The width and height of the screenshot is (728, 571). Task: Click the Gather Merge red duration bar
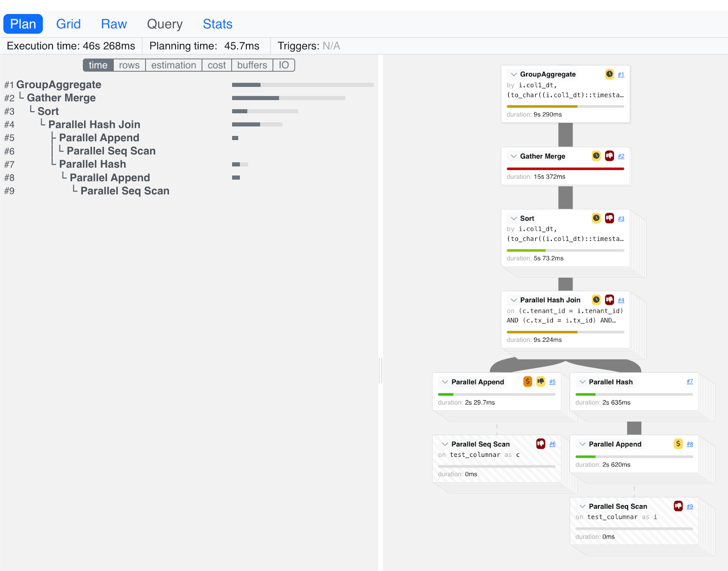(x=565, y=169)
